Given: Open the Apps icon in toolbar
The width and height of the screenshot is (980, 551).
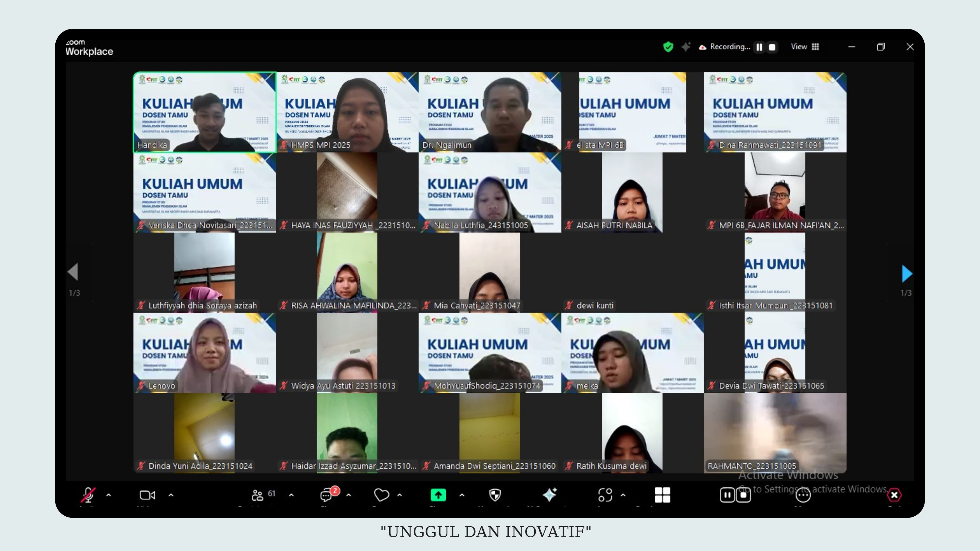Looking at the screenshot, I should (x=605, y=495).
